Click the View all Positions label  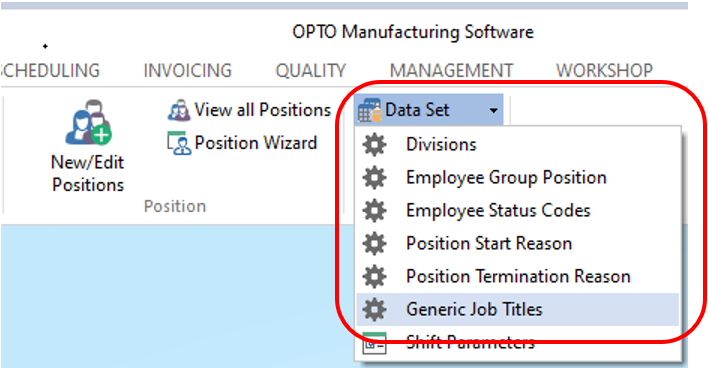coord(262,110)
